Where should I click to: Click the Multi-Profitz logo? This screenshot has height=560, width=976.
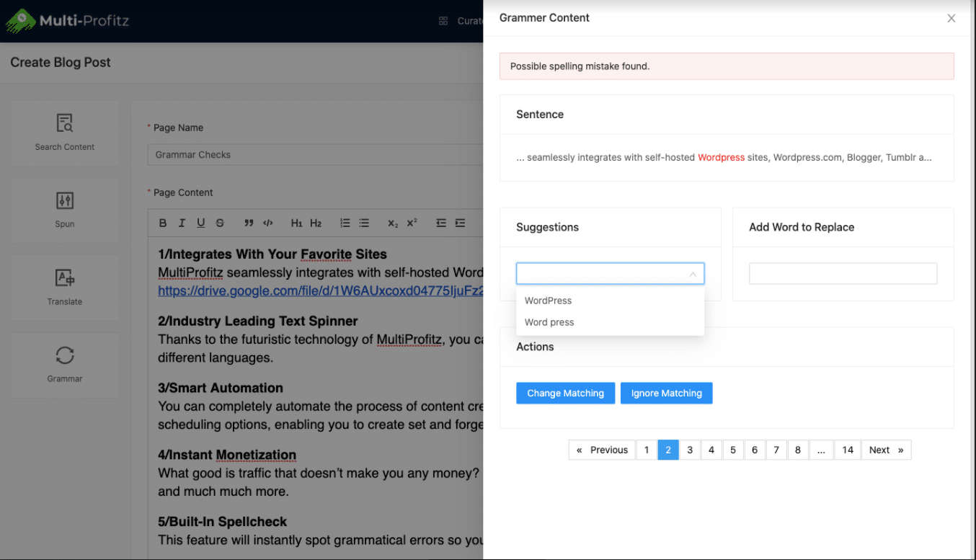pyautogui.click(x=68, y=20)
